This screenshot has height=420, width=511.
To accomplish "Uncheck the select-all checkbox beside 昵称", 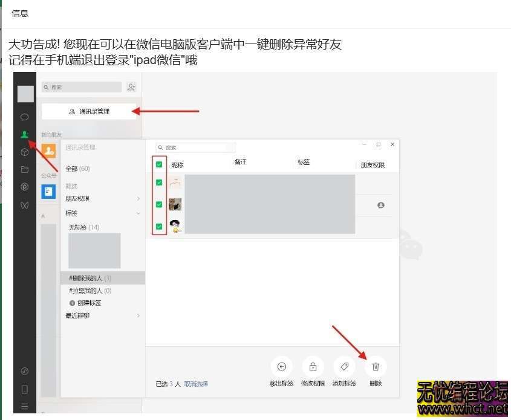I will pyautogui.click(x=159, y=164).
